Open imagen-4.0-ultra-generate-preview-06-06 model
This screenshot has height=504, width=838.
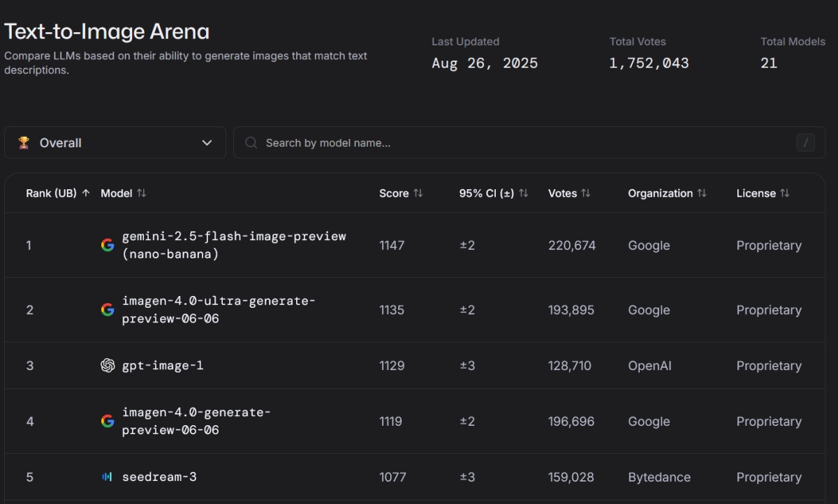click(x=219, y=310)
